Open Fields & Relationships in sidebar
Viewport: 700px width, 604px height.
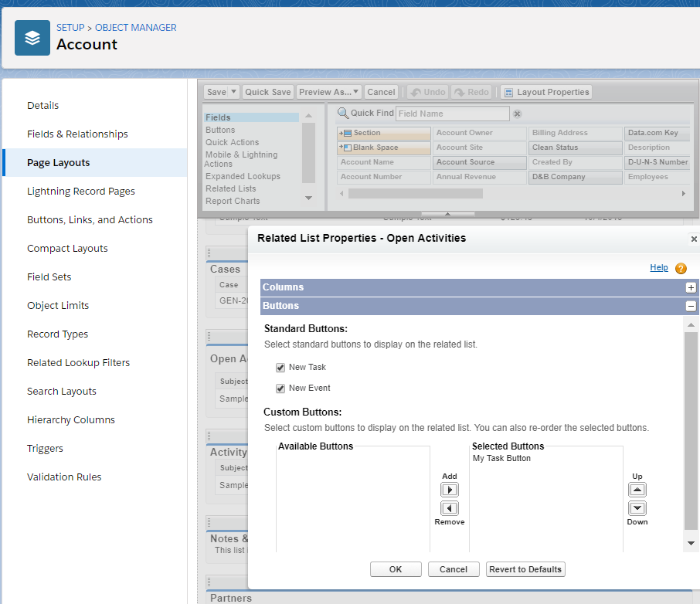77,134
